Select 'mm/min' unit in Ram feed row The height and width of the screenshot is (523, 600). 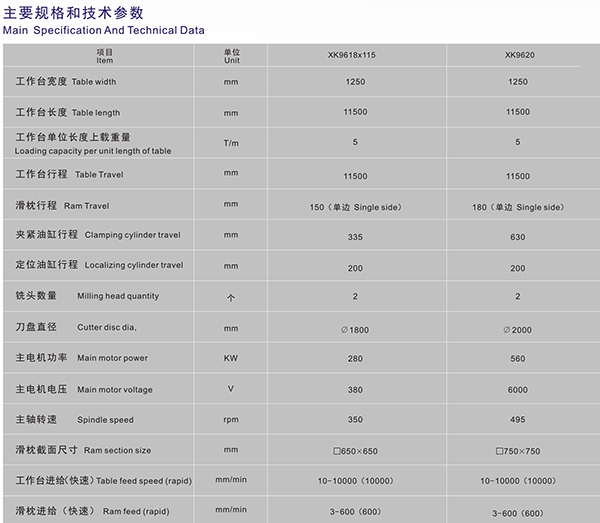231,510
